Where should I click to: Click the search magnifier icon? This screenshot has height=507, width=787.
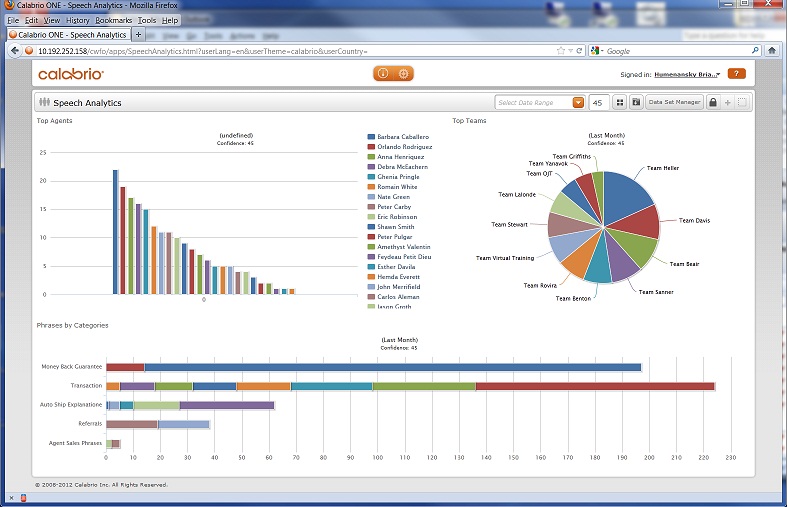(755, 51)
